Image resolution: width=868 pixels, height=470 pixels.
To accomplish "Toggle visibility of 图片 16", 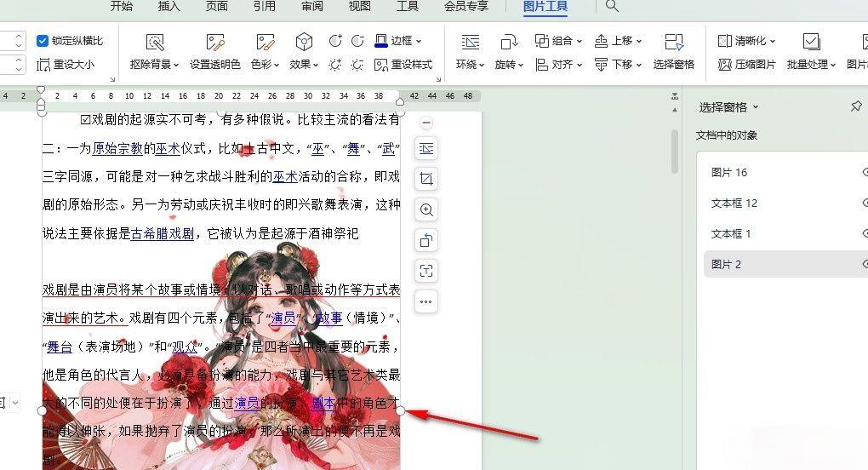I will [865, 172].
